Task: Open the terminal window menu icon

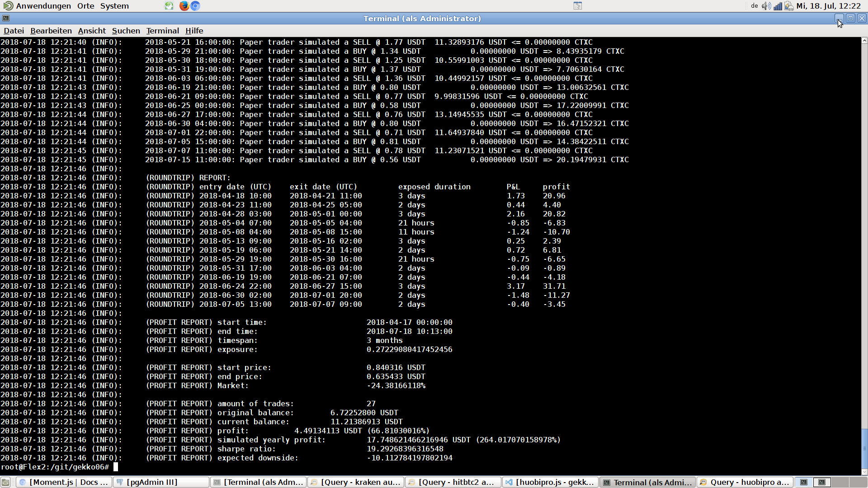Action: click(6, 19)
